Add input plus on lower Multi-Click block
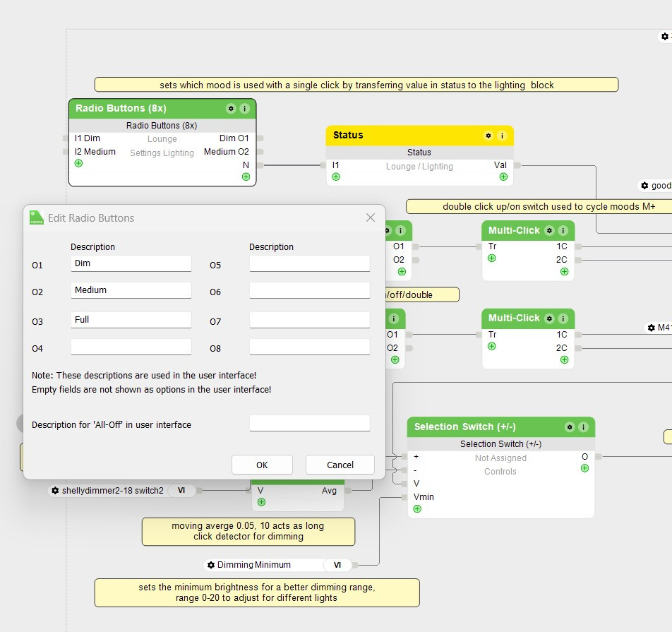672x632 pixels. (x=492, y=346)
